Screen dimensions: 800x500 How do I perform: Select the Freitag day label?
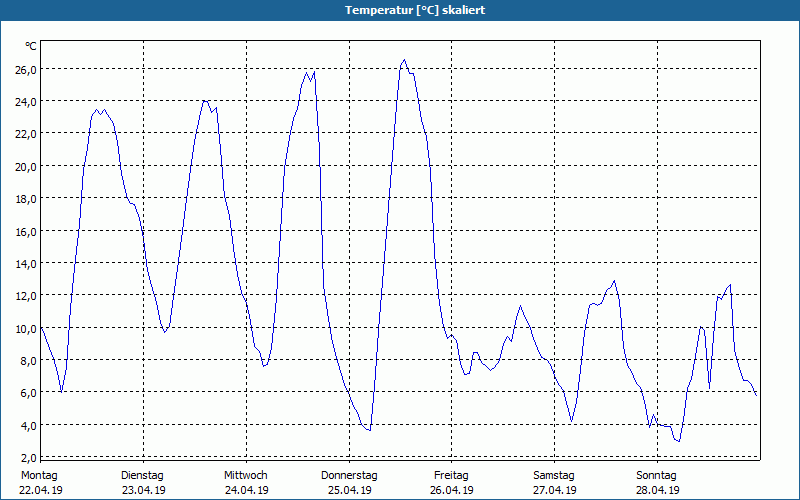[x=451, y=476]
